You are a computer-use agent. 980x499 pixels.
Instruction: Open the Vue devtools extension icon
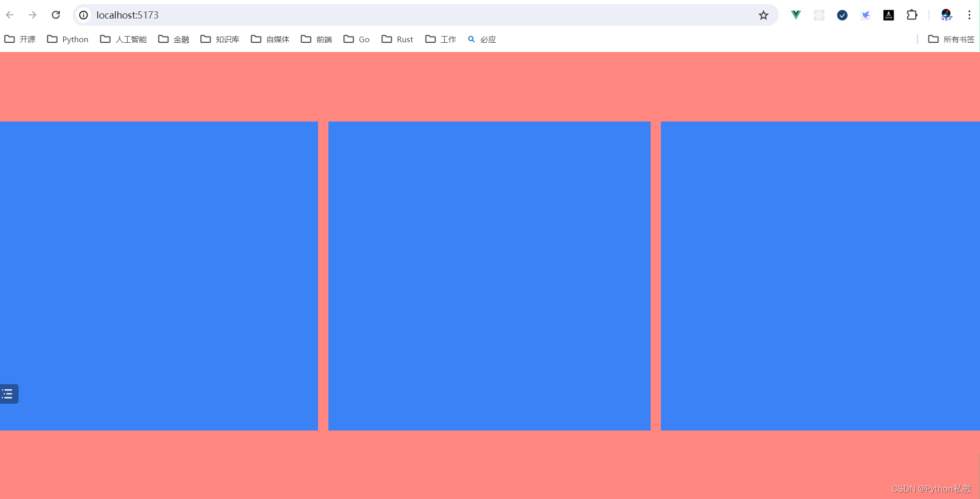click(x=796, y=15)
